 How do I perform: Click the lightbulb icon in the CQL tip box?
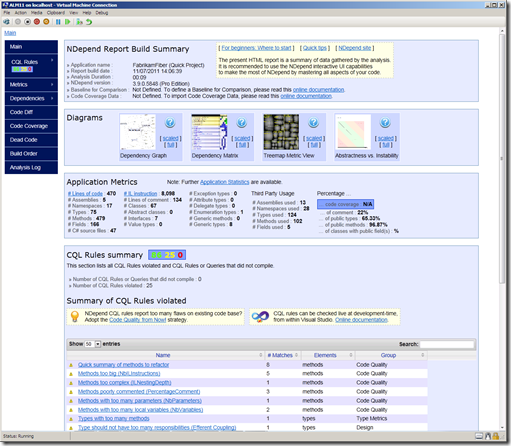[75, 316]
